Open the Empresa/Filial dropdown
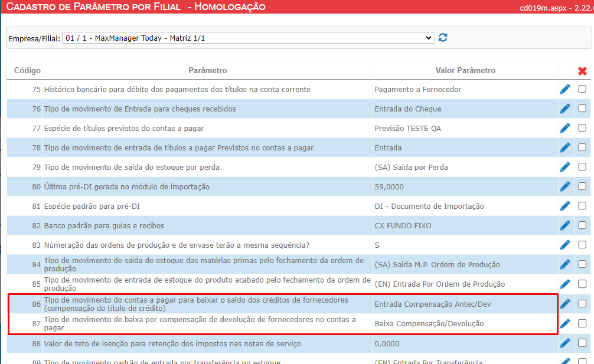594x364 pixels. [248, 38]
